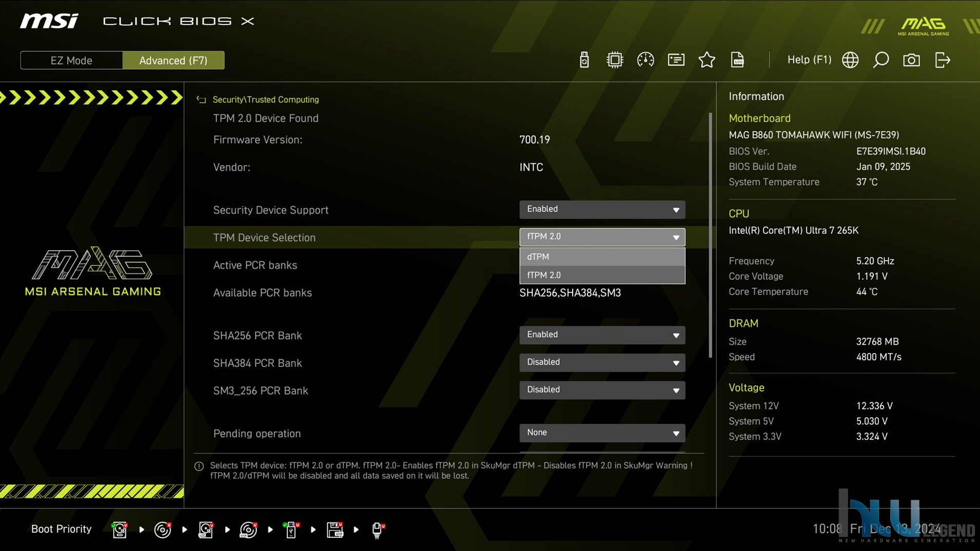This screenshot has width=980, height=551.
Task: Click the BIOS Build Date Jan 09, 2025
Action: click(883, 167)
